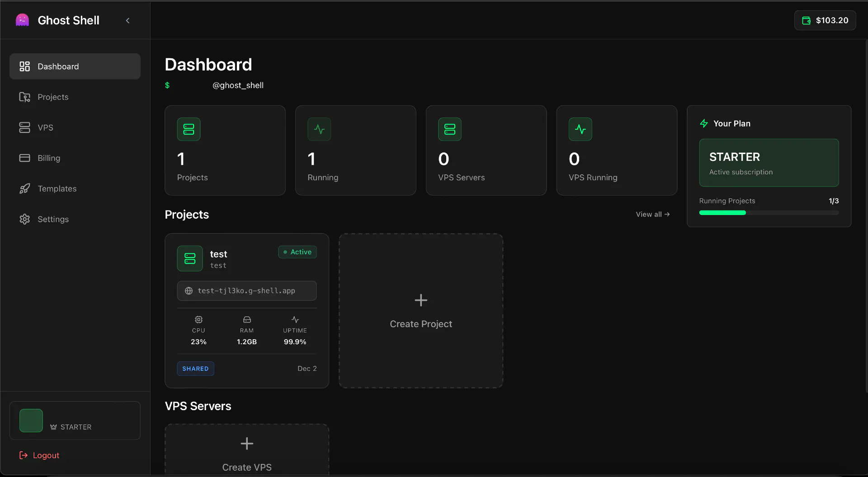Click the Dashboard grid icon in sidebar

[x=24, y=66]
